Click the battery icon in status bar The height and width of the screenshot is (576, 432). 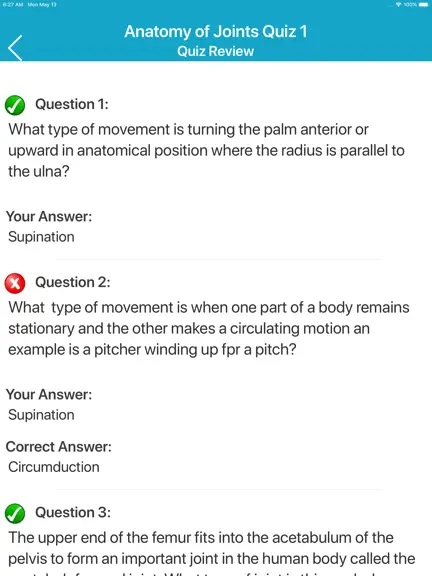tap(423, 4)
